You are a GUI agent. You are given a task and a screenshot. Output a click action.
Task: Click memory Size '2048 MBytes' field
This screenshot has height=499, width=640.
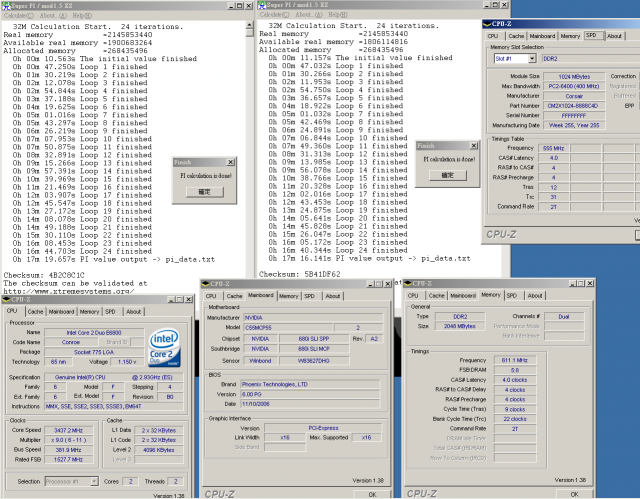460,326
